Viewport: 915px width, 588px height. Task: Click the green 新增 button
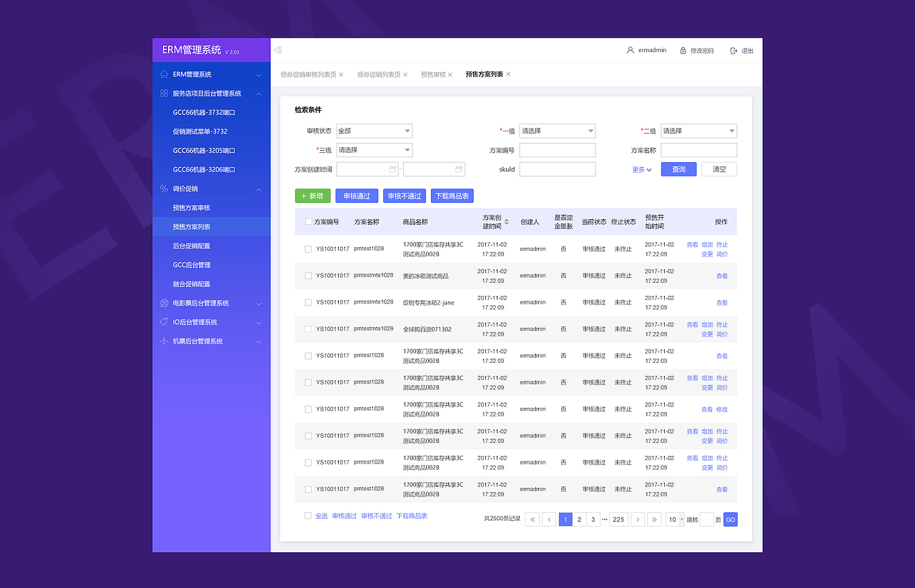[x=312, y=196]
